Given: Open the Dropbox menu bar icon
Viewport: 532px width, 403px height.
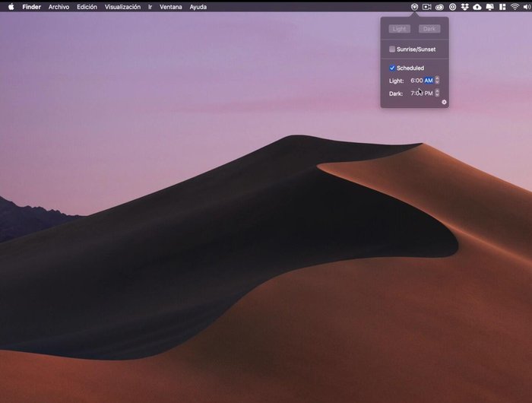Looking at the screenshot, I should [x=464, y=6].
